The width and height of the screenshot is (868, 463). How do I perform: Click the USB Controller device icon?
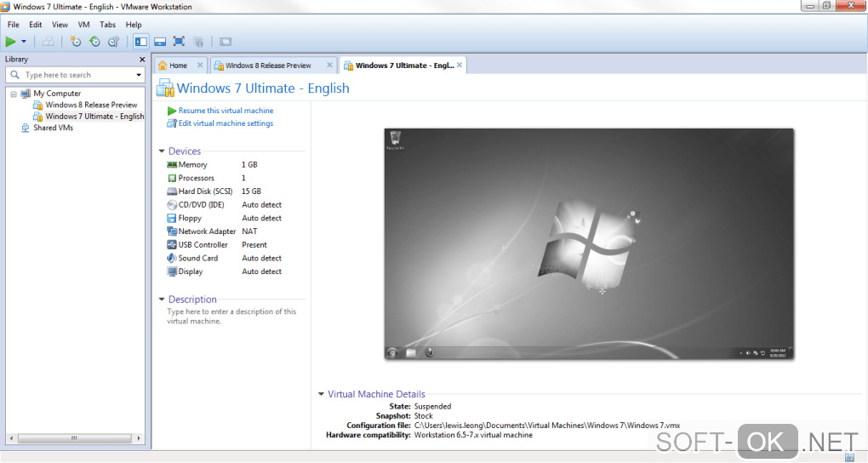click(172, 245)
